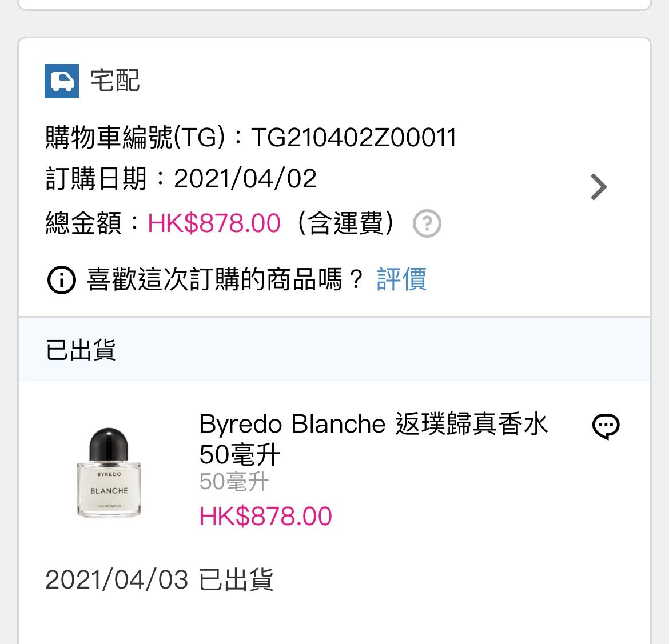
Task: Open the shipping fee help question mark
Action: 427,223
